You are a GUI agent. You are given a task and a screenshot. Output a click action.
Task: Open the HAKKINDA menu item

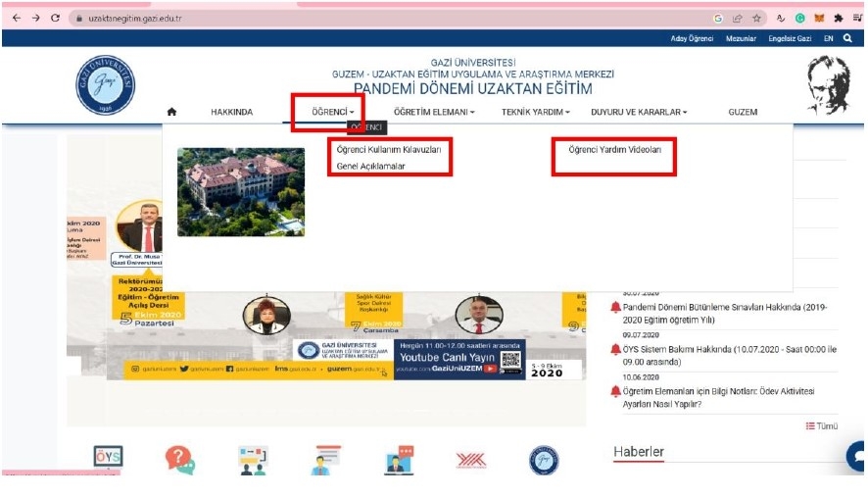tap(231, 112)
